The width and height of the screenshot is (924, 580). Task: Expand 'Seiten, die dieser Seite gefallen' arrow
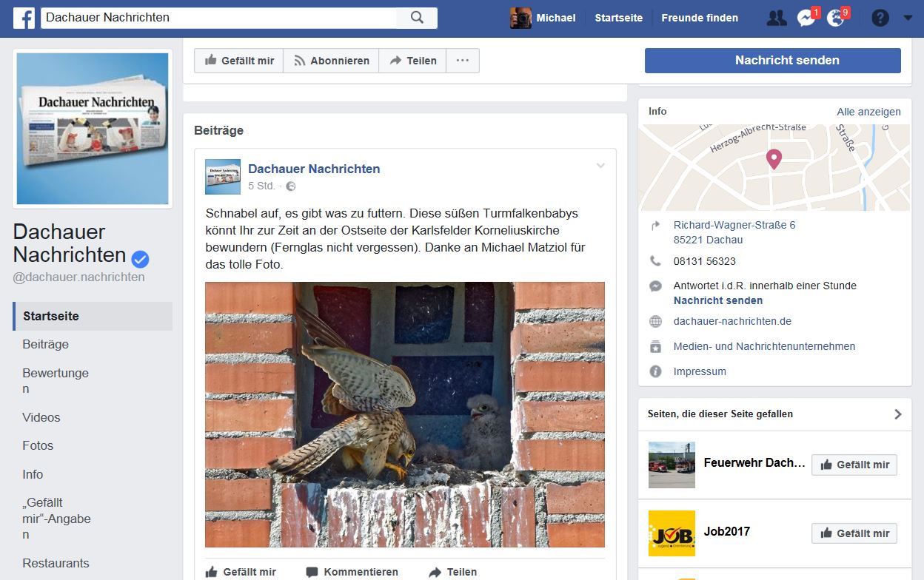click(x=897, y=414)
